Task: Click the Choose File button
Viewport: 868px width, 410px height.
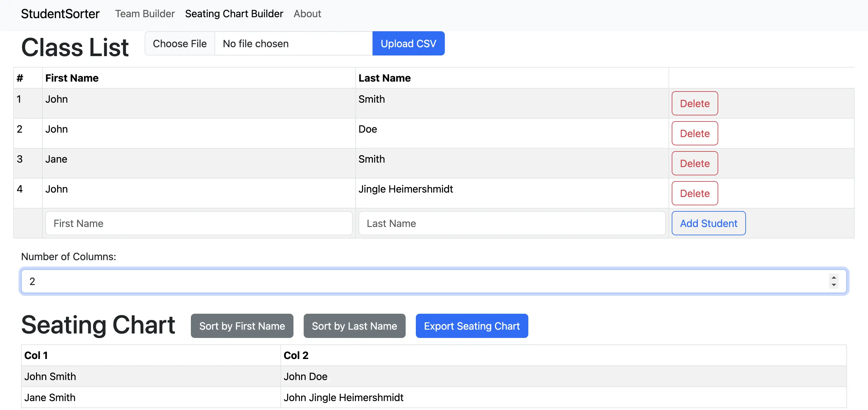Action: (x=180, y=43)
